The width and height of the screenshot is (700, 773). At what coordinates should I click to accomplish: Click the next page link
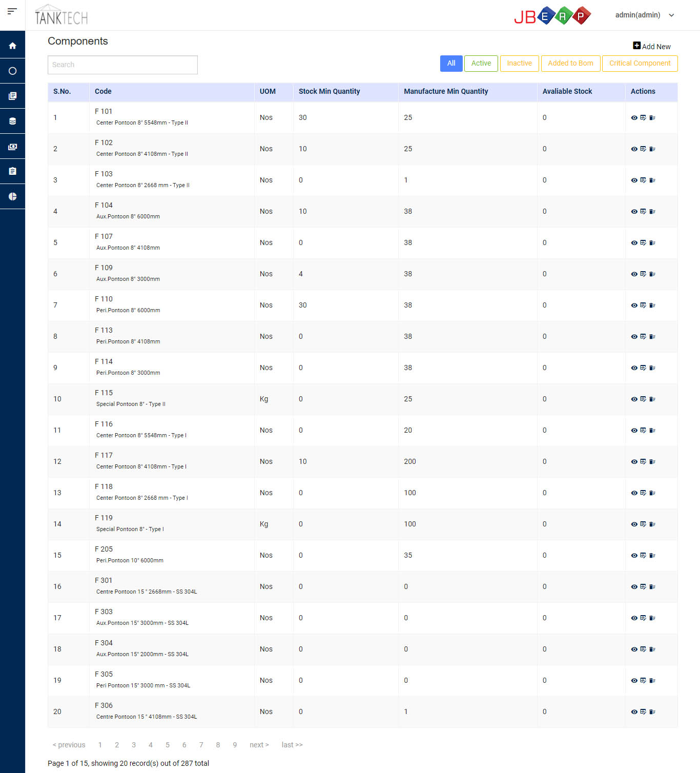click(259, 745)
